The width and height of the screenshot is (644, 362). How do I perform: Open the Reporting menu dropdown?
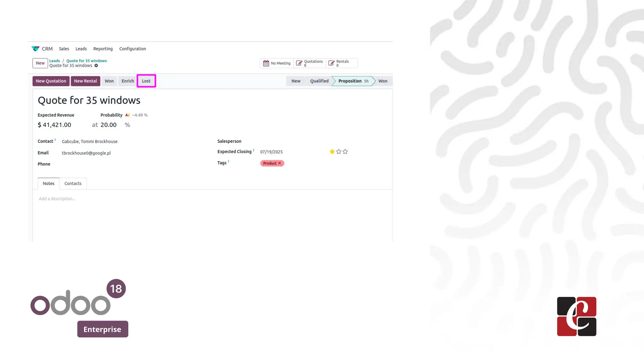click(x=103, y=49)
